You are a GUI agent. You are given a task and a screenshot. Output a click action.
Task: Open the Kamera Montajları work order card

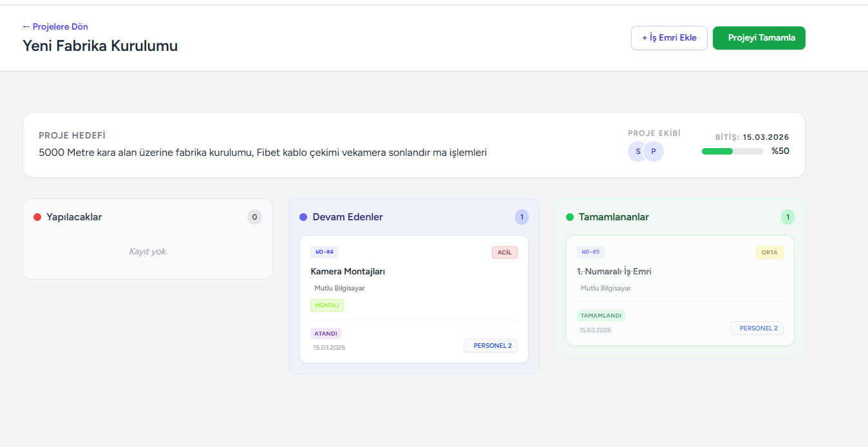pyautogui.click(x=348, y=271)
